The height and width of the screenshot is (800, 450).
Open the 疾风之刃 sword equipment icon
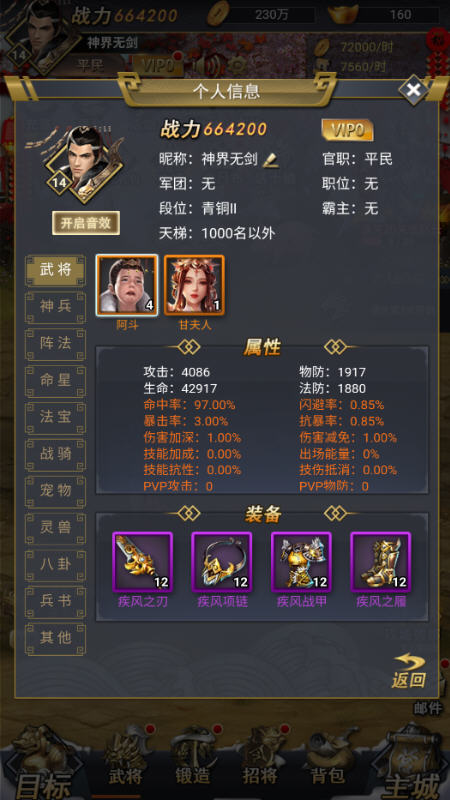[143, 562]
